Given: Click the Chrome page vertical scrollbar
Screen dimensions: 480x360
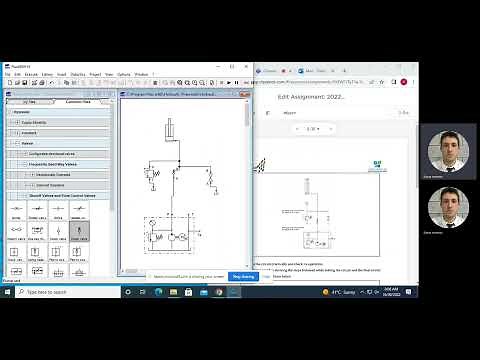Looking at the screenshot, I should [416, 155].
